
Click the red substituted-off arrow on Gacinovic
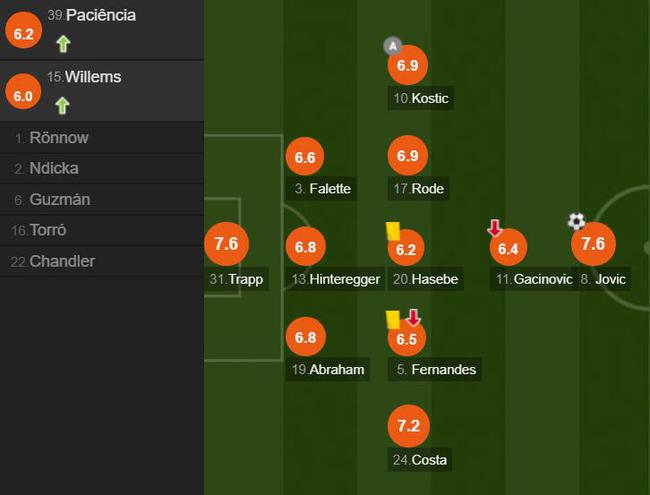tap(495, 228)
